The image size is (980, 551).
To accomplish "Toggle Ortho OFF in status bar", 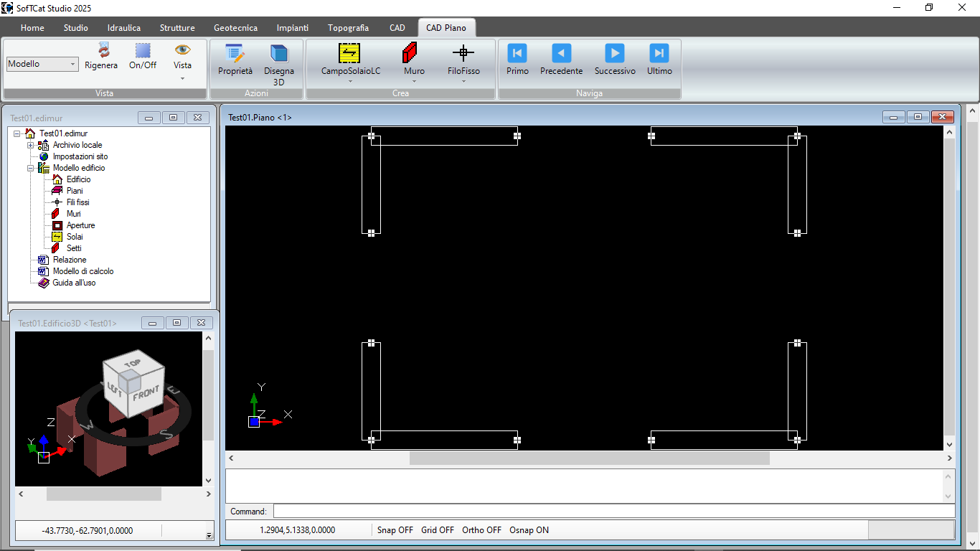I will coord(481,530).
